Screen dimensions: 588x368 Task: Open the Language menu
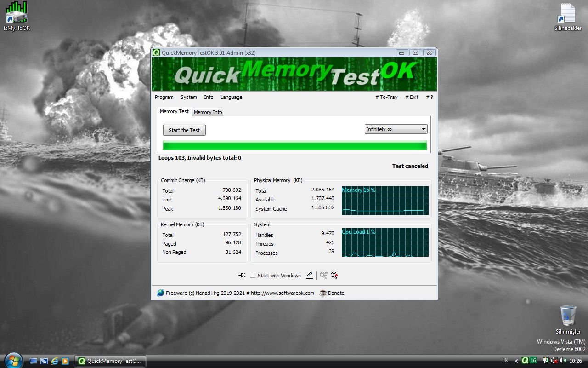coord(231,97)
